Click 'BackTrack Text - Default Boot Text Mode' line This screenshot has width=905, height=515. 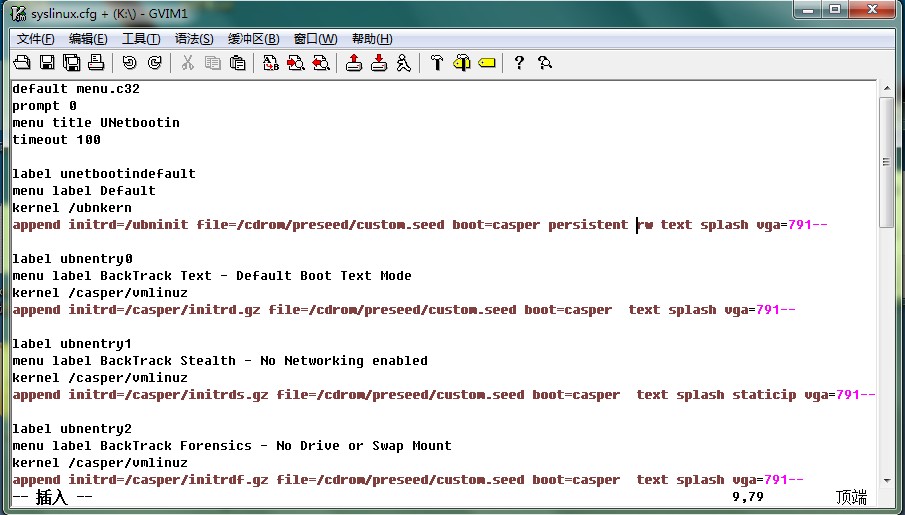[256, 275]
